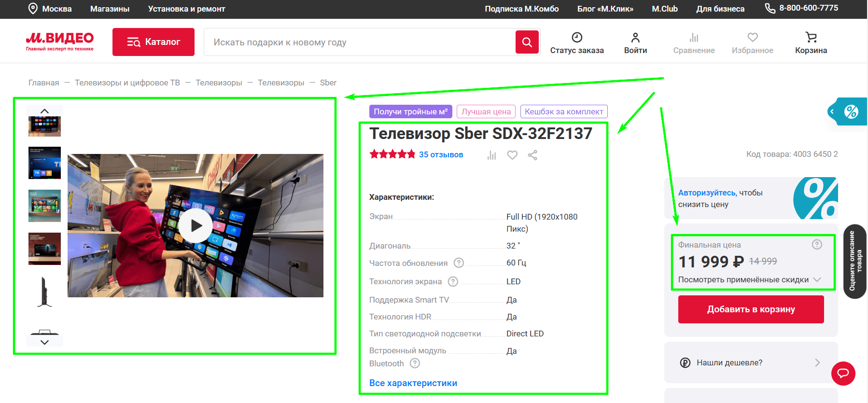Open Подписка М.Комбо menu item
Screen dimensions: 868x403
pyautogui.click(x=522, y=9)
